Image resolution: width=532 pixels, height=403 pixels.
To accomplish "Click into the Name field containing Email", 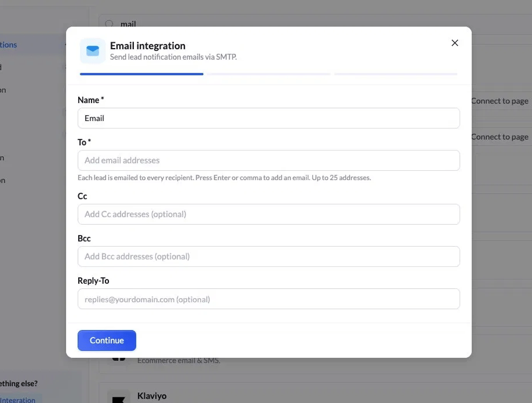I will pyautogui.click(x=269, y=118).
